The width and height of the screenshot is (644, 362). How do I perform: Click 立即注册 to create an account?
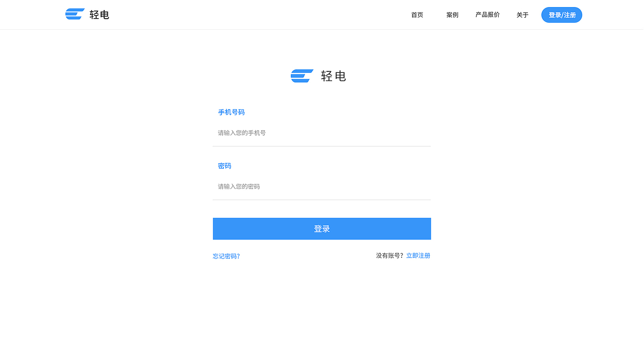tap(418, 255)
